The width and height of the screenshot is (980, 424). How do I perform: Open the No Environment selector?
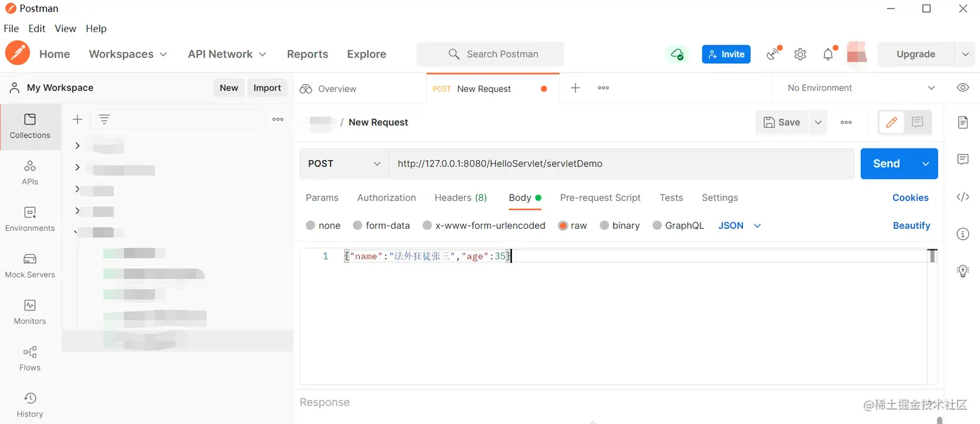pos(862,88)
